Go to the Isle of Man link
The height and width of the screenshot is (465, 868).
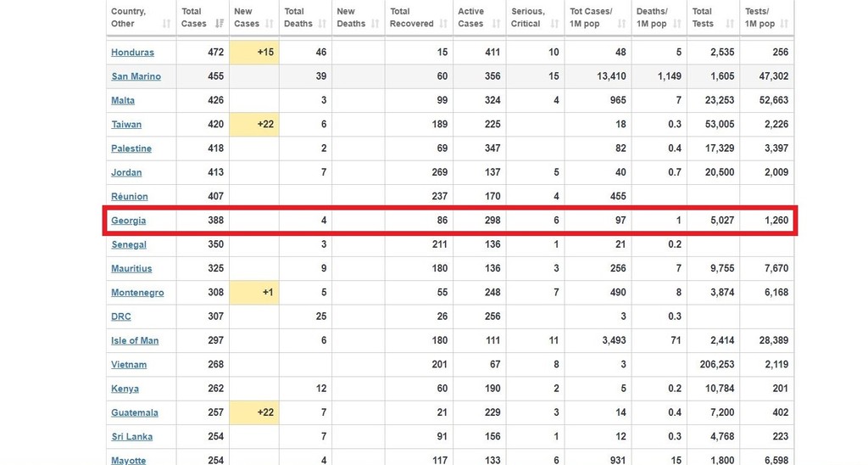135,341
